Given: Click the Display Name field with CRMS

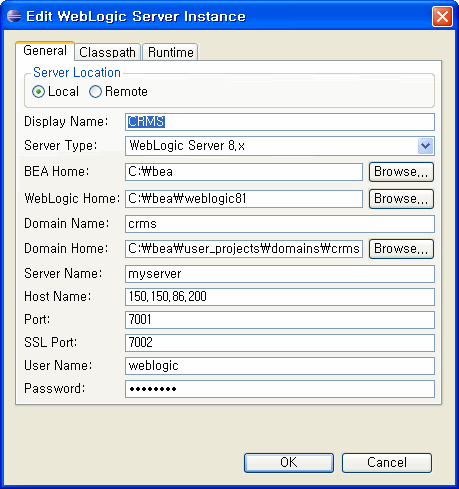Looking at the screenshot, I should (280, 122).
